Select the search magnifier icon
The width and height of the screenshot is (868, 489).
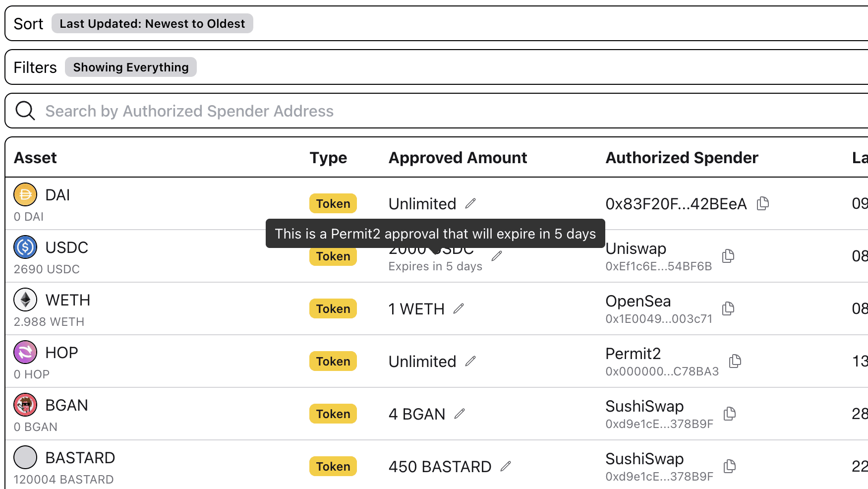[x=25, y=110]
